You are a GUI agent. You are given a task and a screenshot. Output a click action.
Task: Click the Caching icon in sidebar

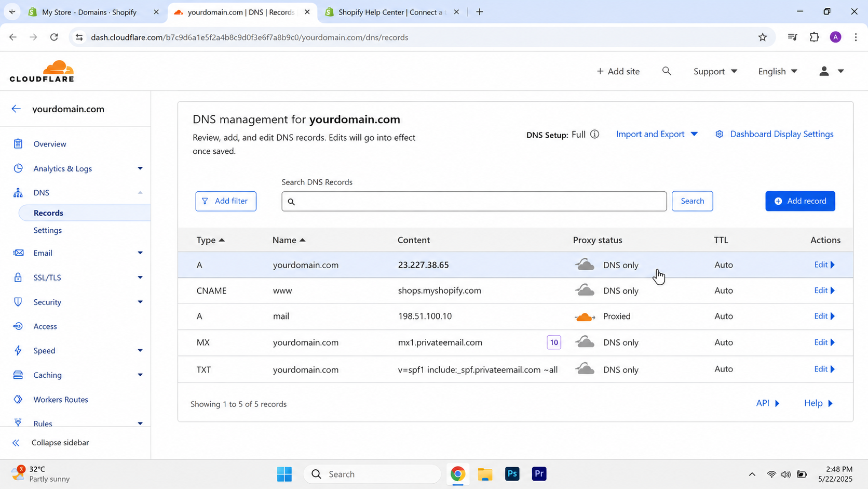18,375
